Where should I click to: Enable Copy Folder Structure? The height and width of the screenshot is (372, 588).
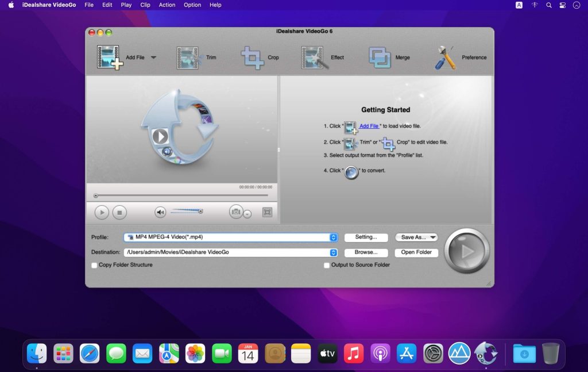[94, 265]
